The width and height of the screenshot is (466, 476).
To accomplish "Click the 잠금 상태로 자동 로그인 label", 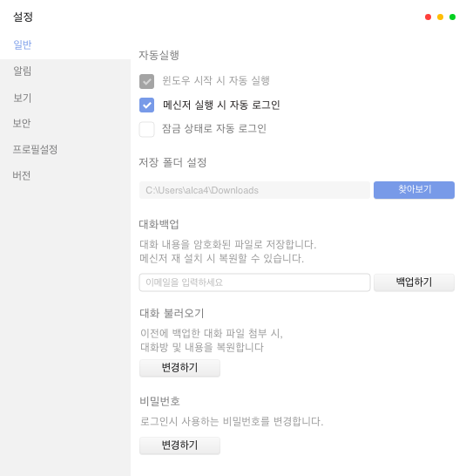I will pyautogui.click(x=214, y=129).
